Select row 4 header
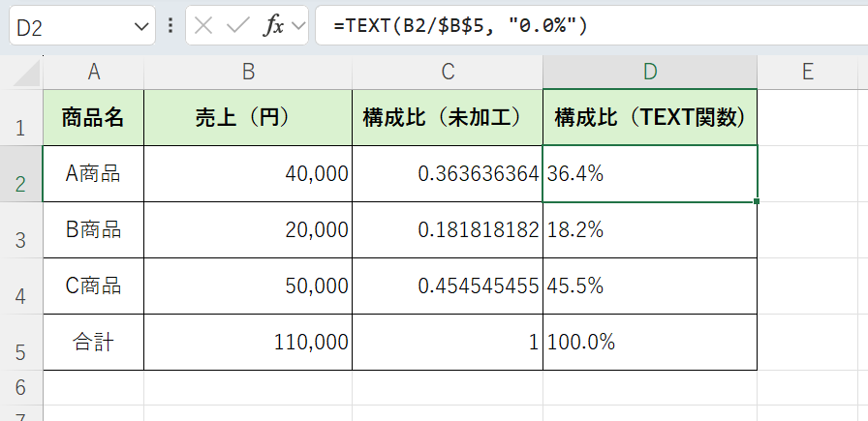868x421 pixels. point(21,286)
